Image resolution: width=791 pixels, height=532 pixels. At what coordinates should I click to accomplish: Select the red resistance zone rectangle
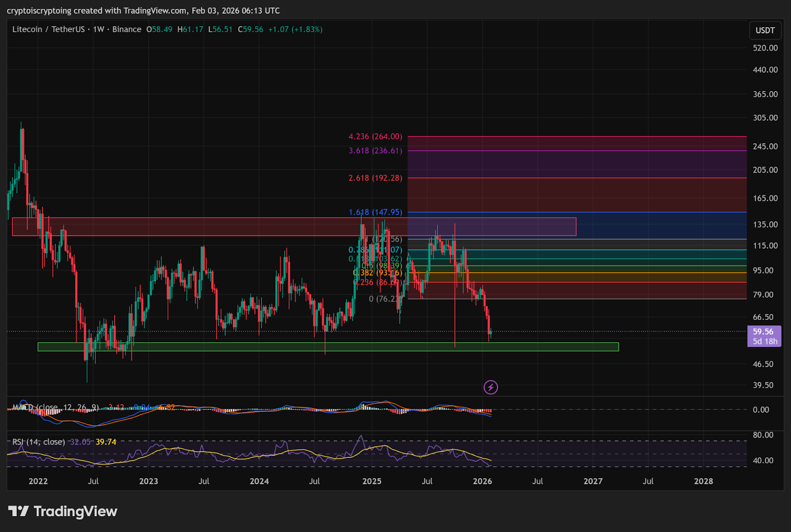pyautogui.click(x=198, y=227)
